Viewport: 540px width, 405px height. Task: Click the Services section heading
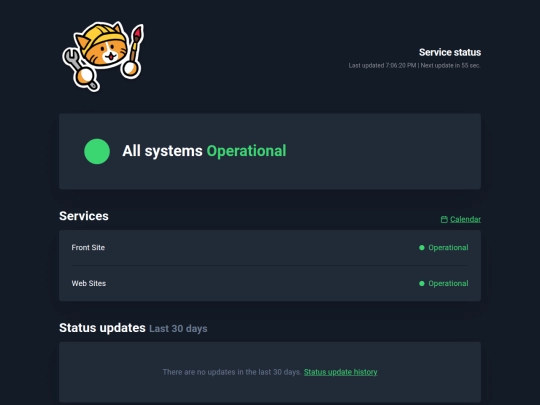coord(84,216)
